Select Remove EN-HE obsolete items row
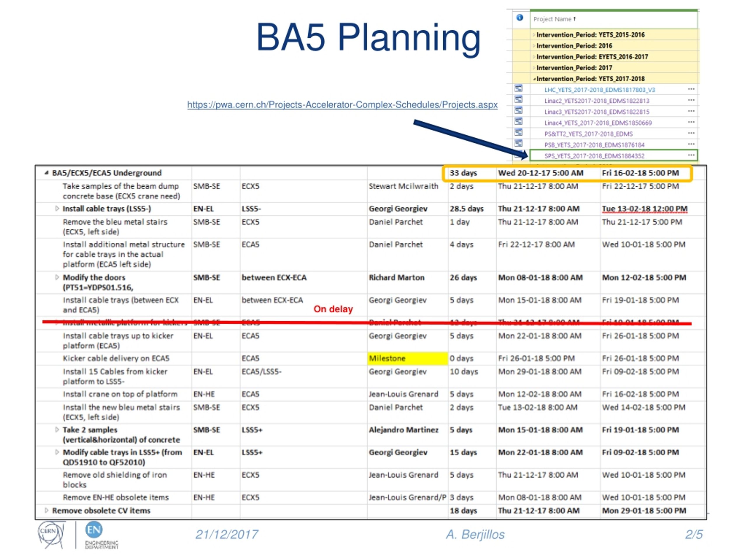Screen dimensions: 747x560 tap(371, 498)
